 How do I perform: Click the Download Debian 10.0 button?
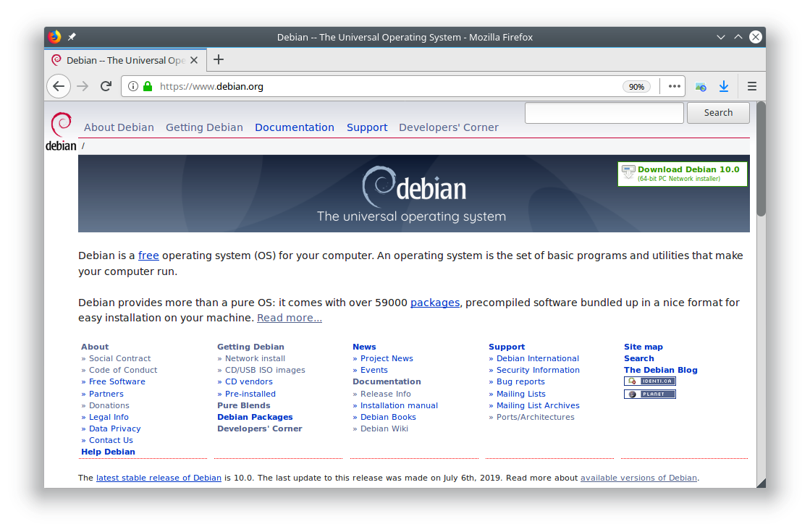point(683,174)
